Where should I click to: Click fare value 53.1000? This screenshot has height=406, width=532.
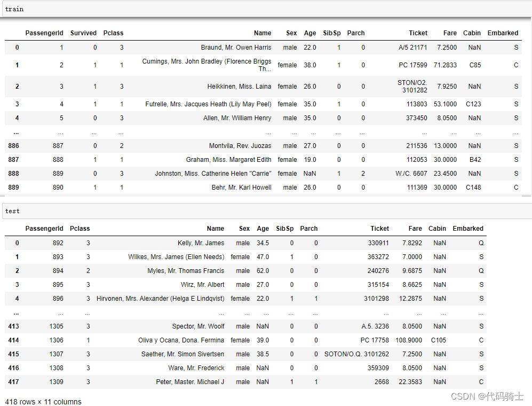445,104
